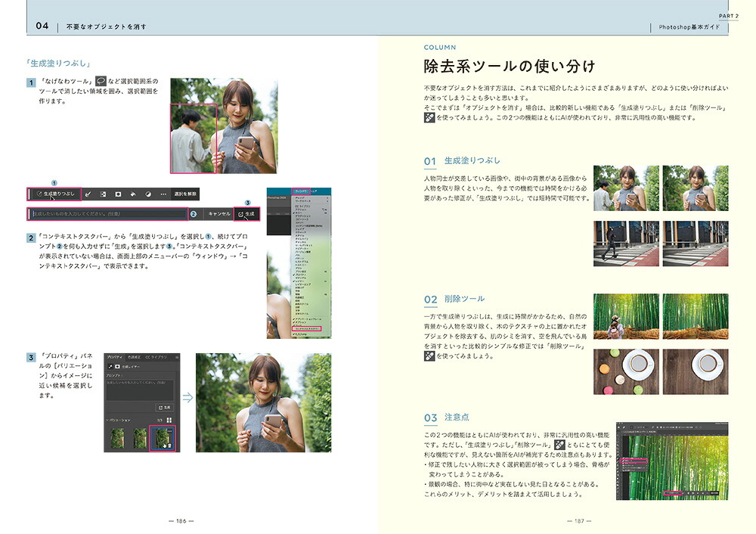This screenshot has width=756, height=534.
Task: Switch to the プロパティ tab
Action: [x=114, y=357]
